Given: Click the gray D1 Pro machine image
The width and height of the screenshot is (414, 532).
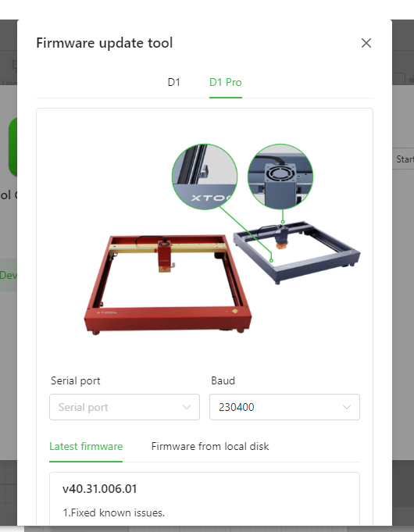Looking at the screenshot, I should (296, 253).
